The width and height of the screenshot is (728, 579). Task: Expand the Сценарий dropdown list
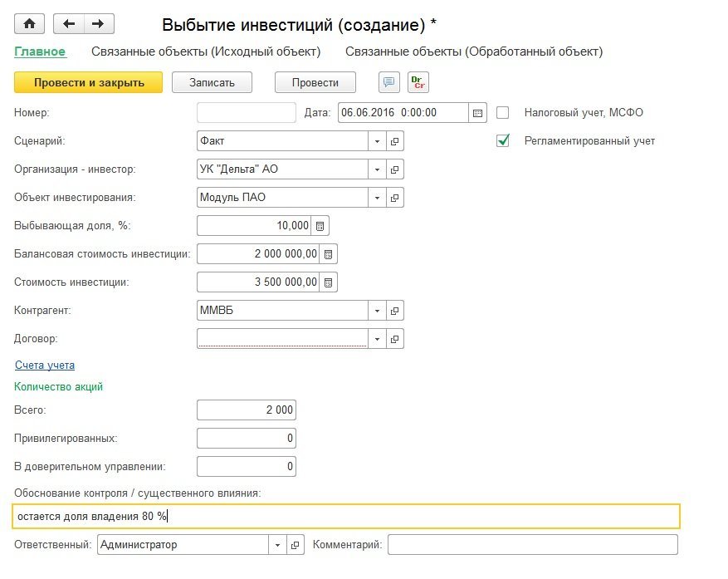(x=377, y=141)
